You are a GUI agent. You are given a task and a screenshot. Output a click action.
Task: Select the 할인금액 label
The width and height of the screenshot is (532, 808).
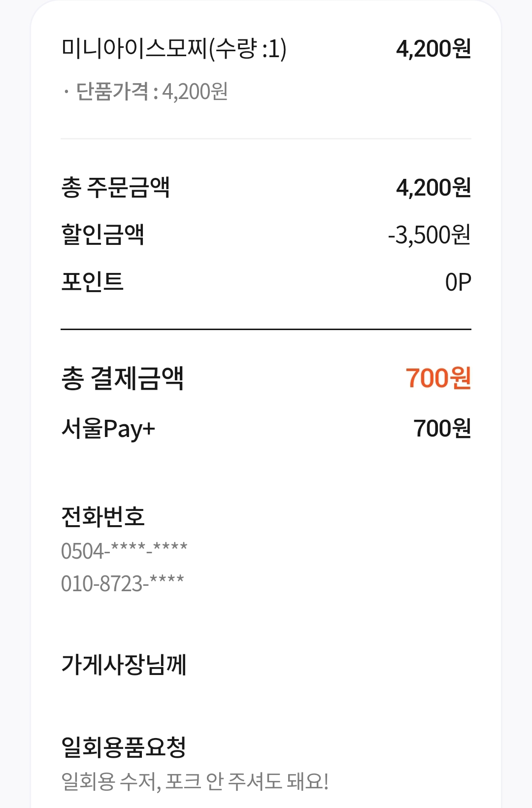click(x=102, y=235)
